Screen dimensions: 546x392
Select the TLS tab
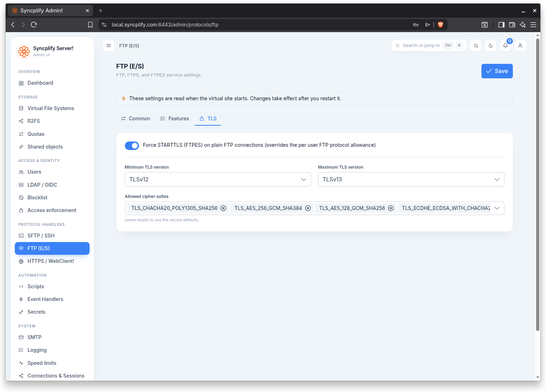coord(208,119)
